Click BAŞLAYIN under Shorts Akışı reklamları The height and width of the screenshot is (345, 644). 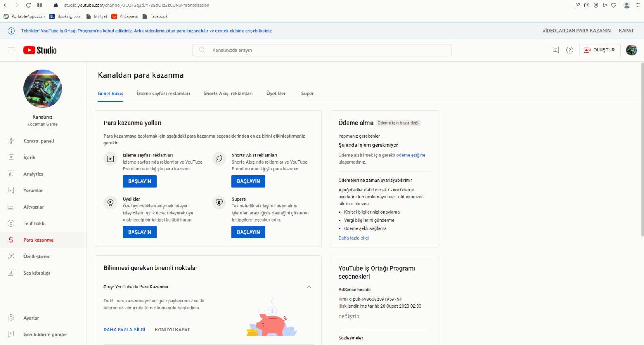pos(248,181)
